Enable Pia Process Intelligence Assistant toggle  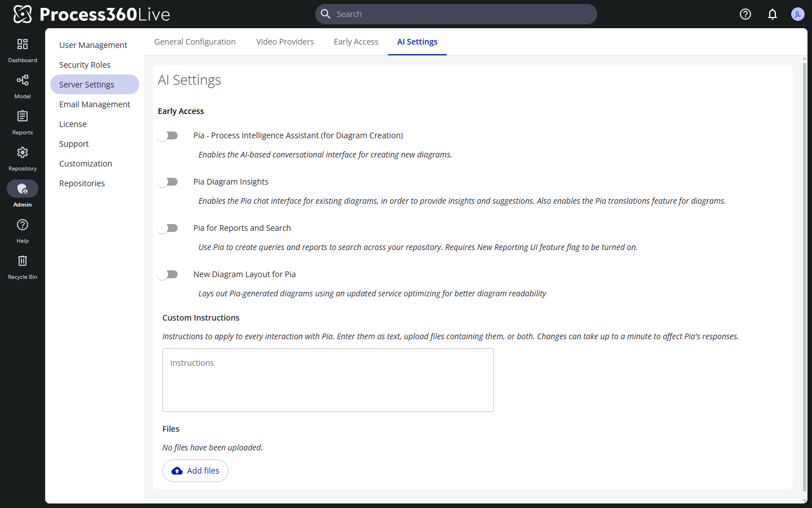(167, 135)
